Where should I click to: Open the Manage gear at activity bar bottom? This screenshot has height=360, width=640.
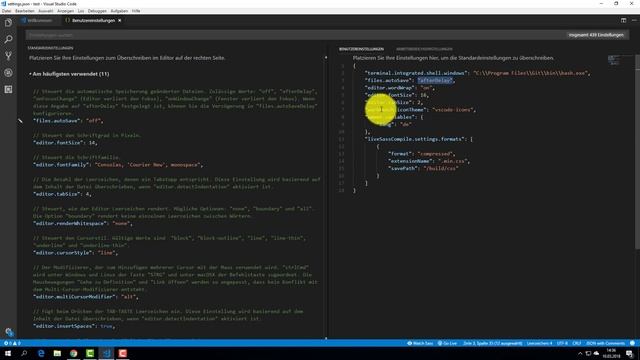9,332
